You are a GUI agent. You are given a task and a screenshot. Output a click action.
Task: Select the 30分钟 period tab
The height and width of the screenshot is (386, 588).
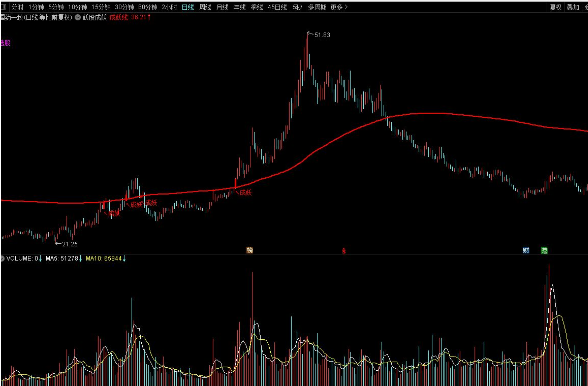(124, 7)
